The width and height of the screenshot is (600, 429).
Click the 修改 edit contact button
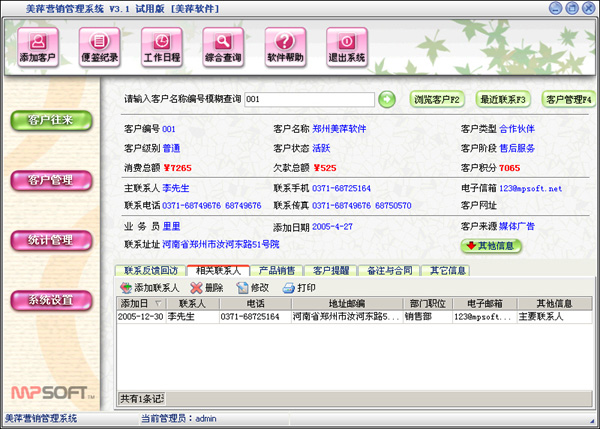(x=253, y=288)
